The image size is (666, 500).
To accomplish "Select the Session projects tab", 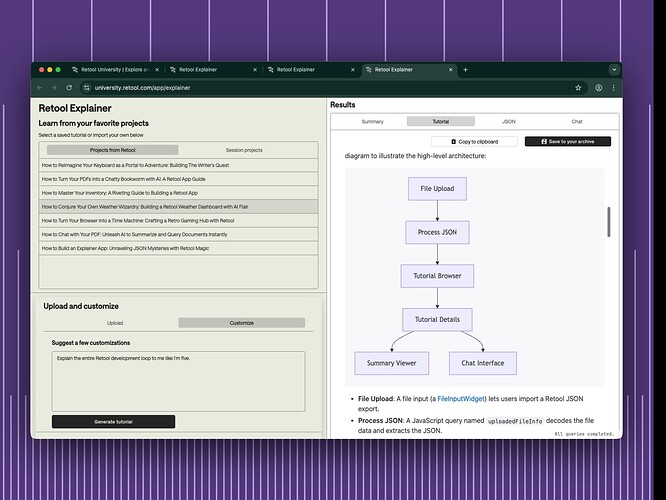I will pos(244,150).
